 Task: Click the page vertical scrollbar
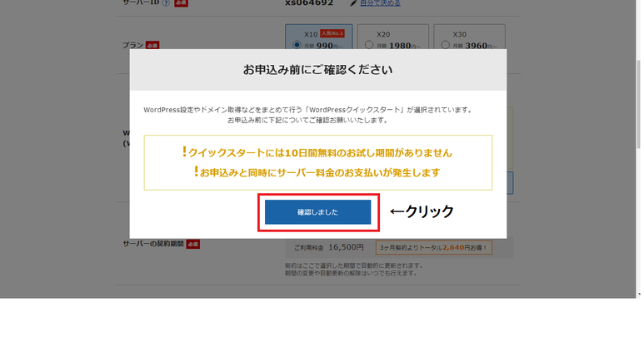coord(638,105)
